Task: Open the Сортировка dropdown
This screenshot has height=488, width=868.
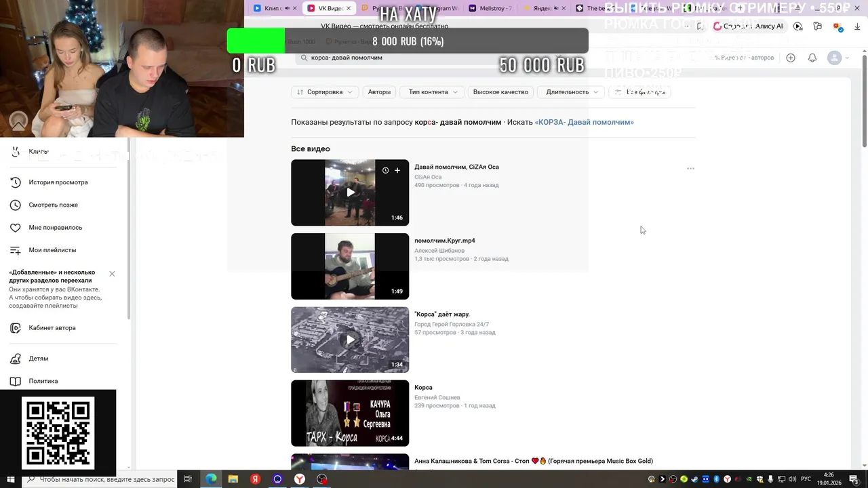Action: 325,92
